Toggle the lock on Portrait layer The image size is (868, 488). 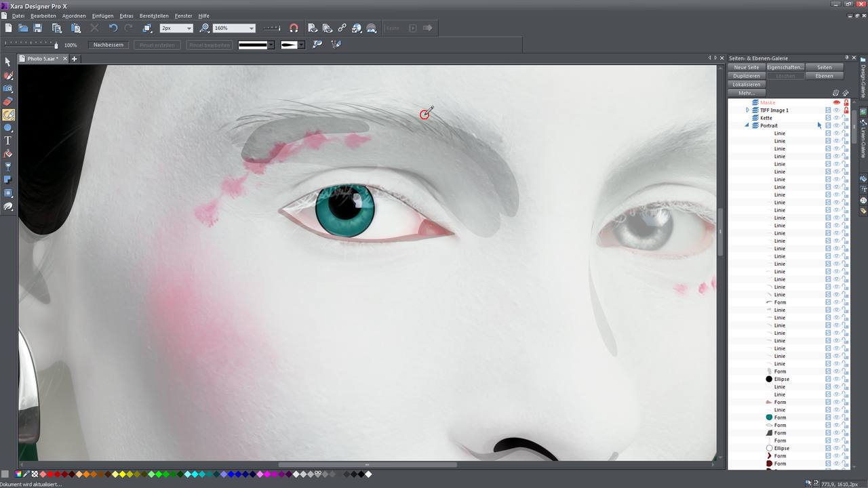pyautogui.click(x=846, y=125)
